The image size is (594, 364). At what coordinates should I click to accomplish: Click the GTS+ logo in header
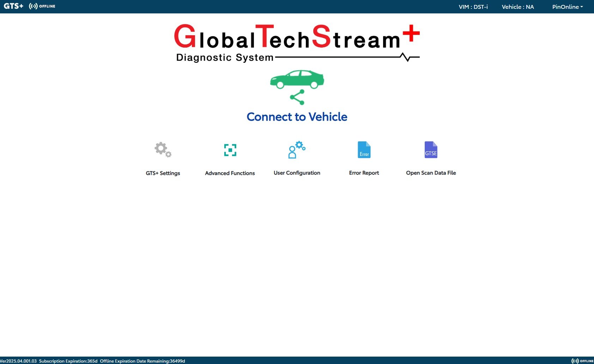13,6
